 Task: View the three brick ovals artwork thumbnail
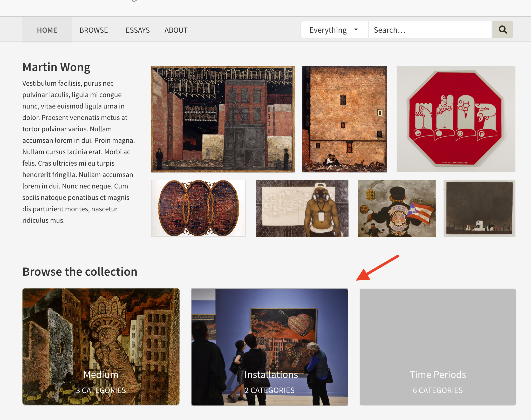tap(198, 208)
